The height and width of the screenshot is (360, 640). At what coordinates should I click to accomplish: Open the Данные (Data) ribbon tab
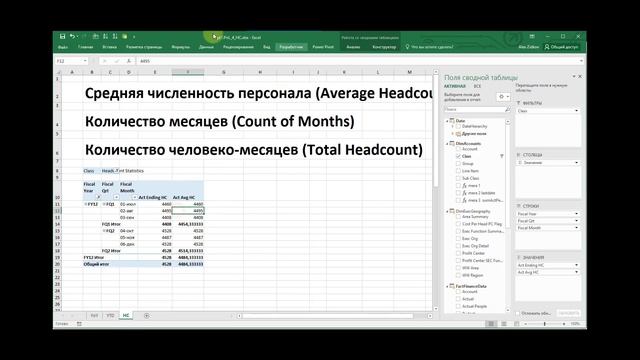tap(206, 47)
